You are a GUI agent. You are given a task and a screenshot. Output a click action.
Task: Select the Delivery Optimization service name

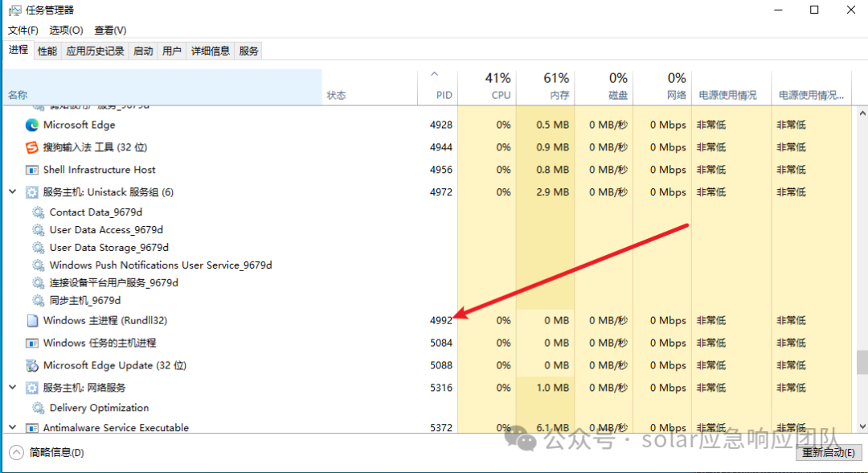[x=99, y=408]
